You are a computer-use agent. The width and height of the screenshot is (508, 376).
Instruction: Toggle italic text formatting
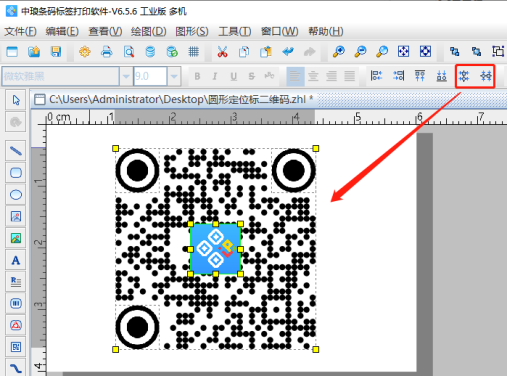(x=215, y=76)
